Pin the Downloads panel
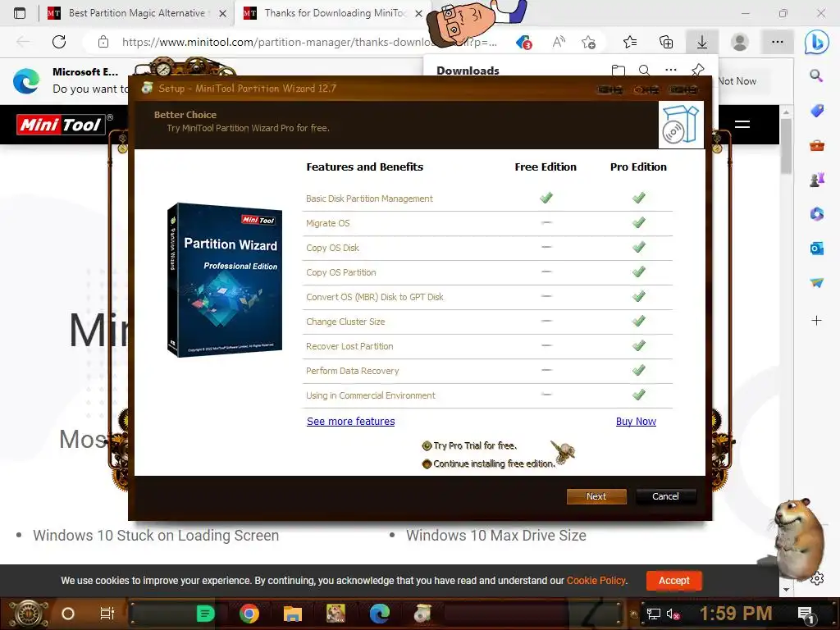840x630 pixels. [x=697, y=71]
